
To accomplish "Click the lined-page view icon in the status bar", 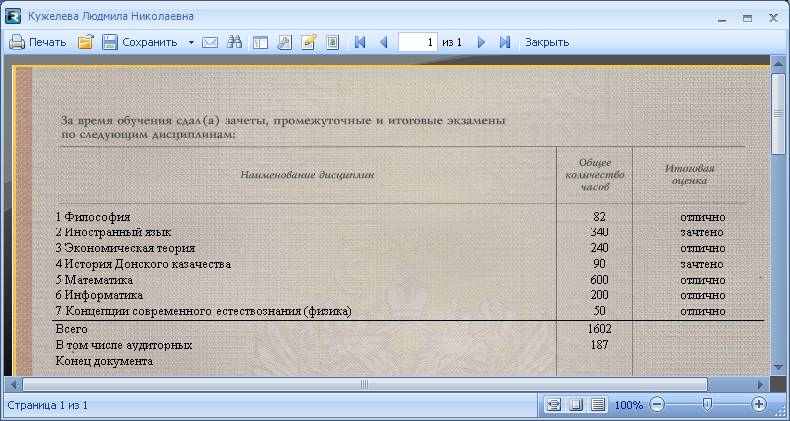I will pyautogui.click(x=598, y=404).
